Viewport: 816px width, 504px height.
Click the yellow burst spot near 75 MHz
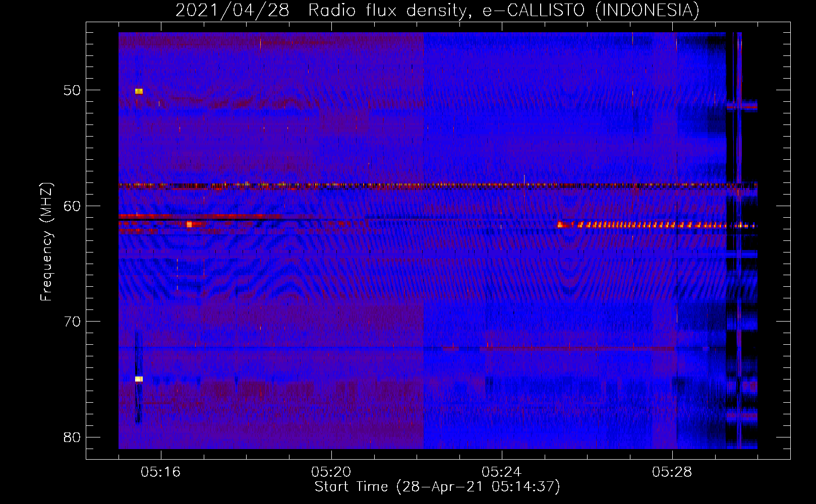[x=139, y=379]
